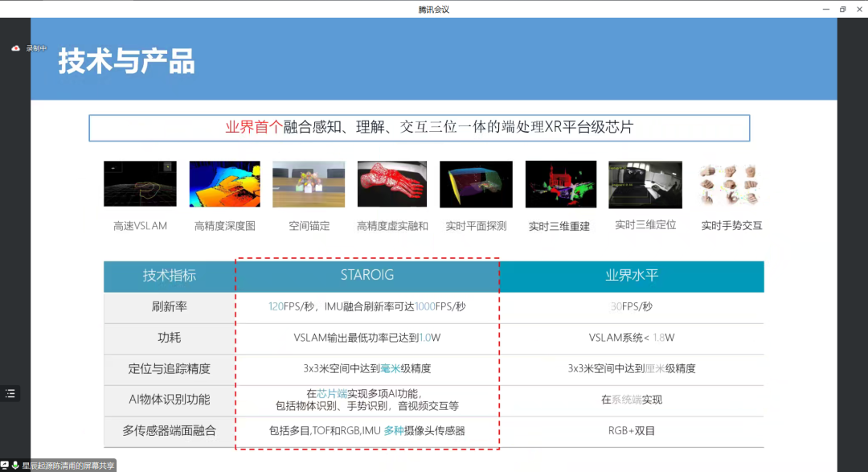Click the slide title 技术与产品
The height and width of the screenshot is (472, 868).
127,61
